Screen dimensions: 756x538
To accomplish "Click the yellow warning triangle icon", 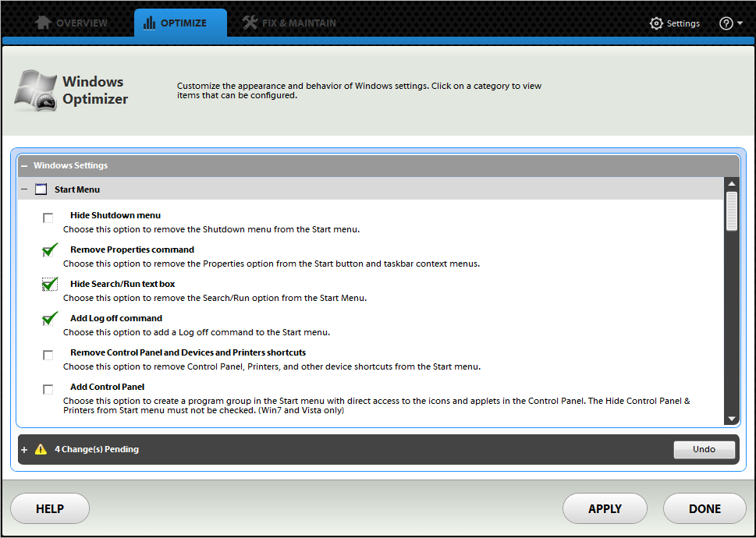I will 41,449.
